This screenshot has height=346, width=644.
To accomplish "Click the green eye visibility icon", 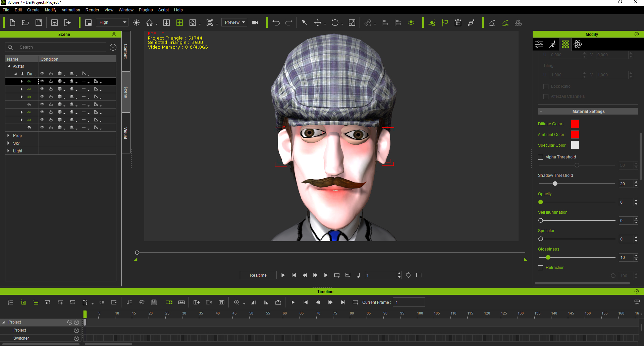I will [411, 23].
